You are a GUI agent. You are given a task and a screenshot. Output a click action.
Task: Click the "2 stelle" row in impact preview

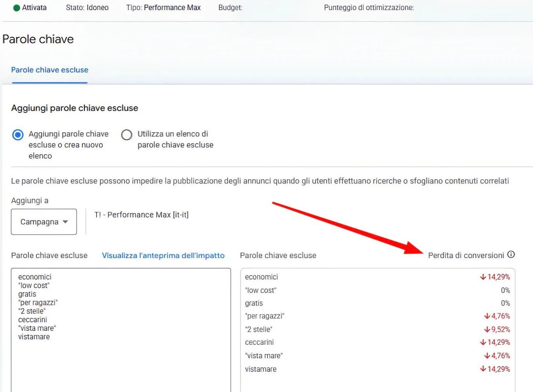(x=377, y=329)
